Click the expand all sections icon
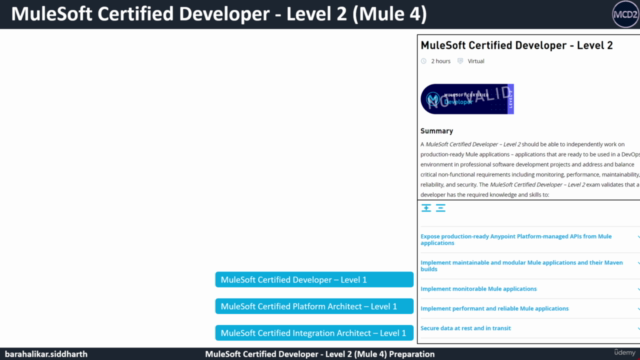 pyautogui.click(x=426, y=208)
